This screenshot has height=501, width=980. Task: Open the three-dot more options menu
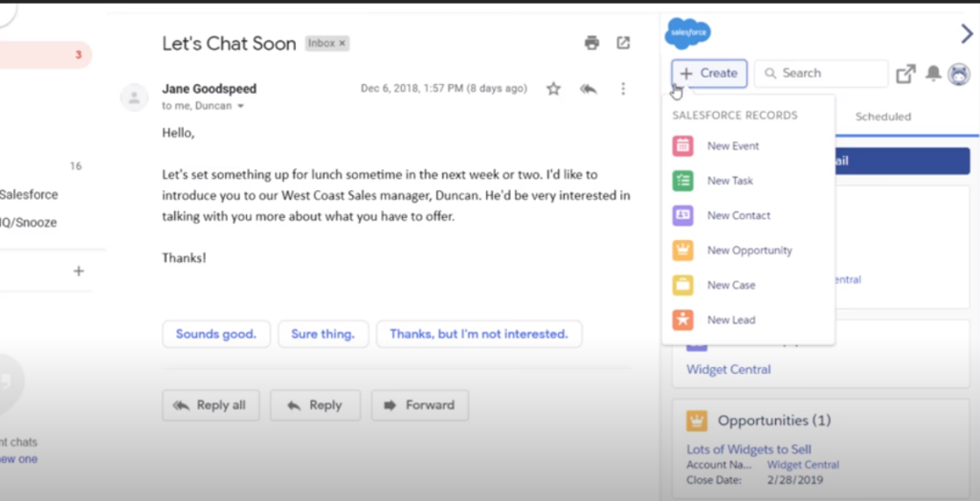tap(623, 89)
